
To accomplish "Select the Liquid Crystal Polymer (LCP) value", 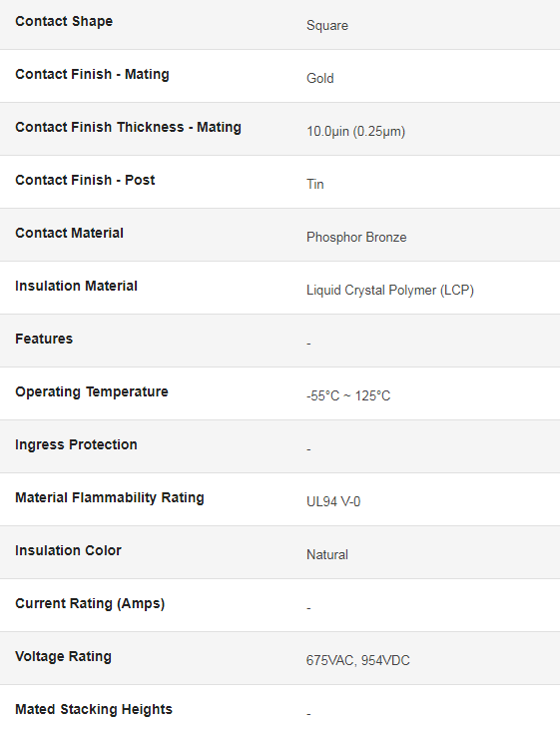I will coord(390,290).
